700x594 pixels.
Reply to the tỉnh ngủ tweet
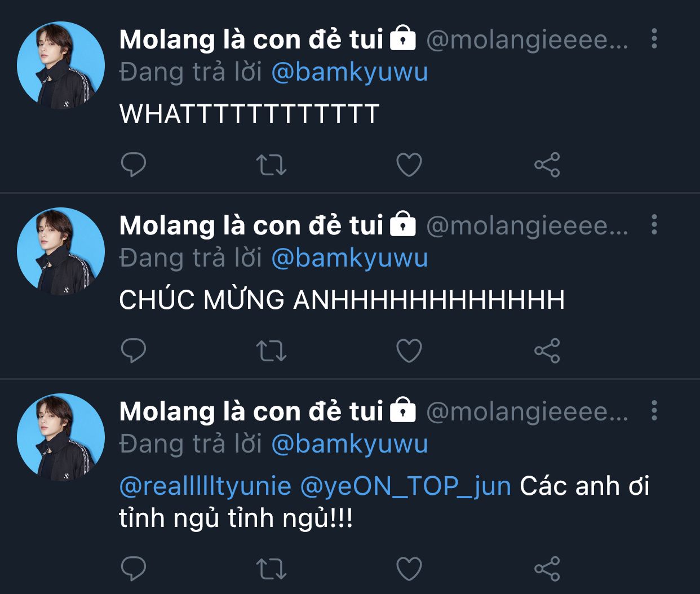[134, 569]
